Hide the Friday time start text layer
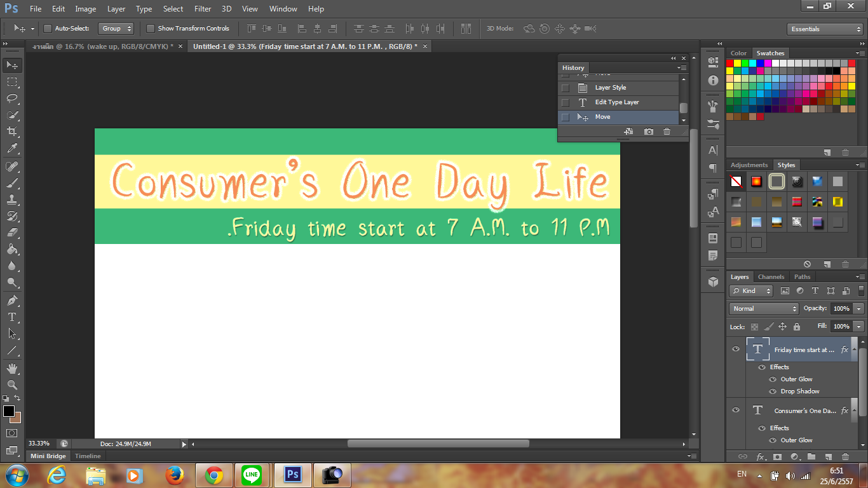Viewport: 868px width, 488px height. (736, 349)
